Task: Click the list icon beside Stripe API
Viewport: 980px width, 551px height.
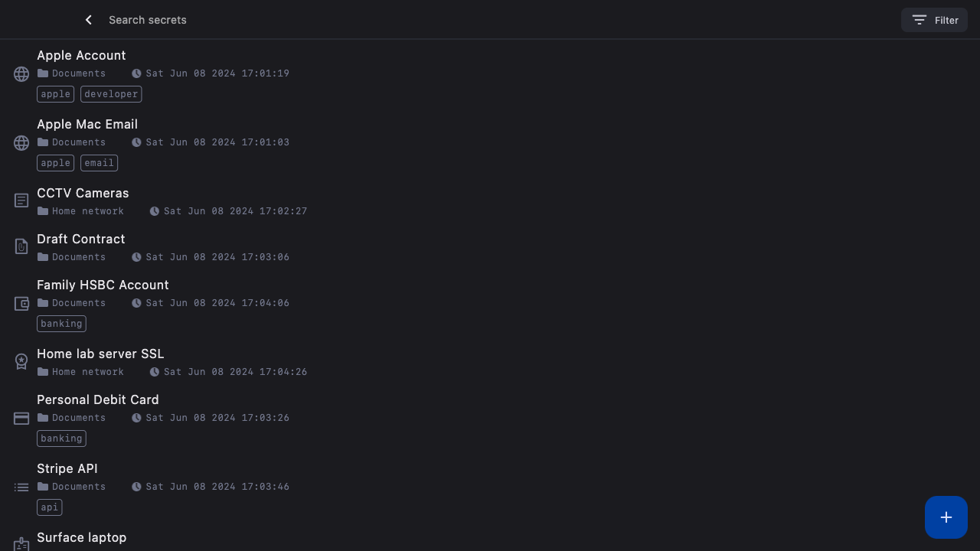Action: pyautogui.click(x=21, y=487)
